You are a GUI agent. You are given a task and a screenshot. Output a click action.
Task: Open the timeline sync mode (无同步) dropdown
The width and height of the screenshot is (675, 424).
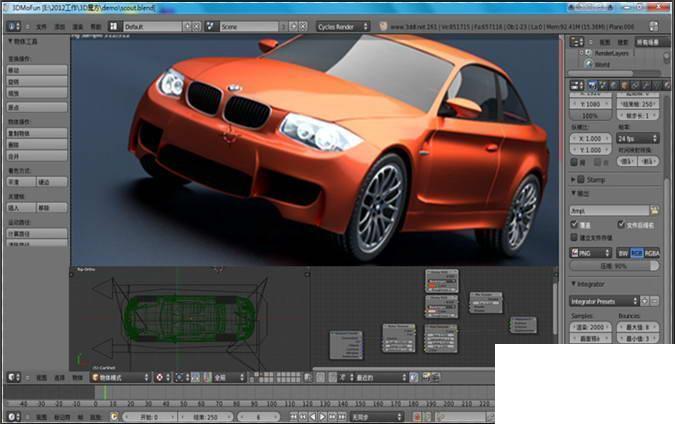(377, 417)
